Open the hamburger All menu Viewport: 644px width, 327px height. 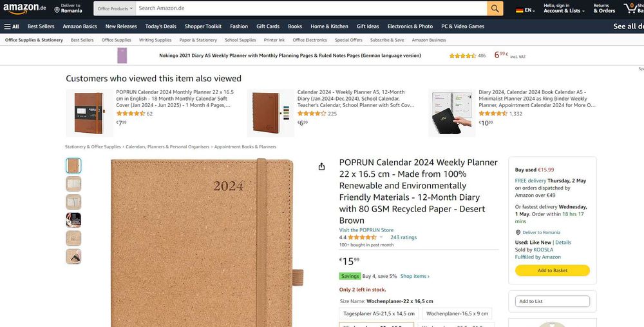[12, 26]
